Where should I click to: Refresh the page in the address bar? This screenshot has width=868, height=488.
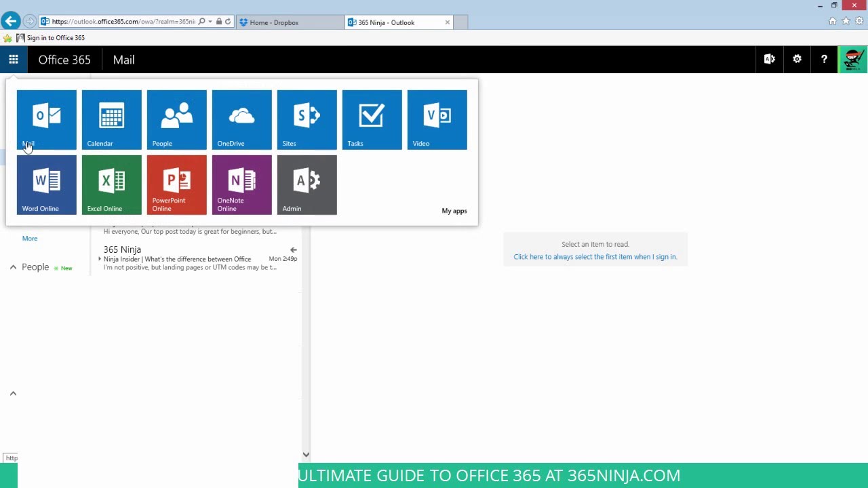(228, 22)
